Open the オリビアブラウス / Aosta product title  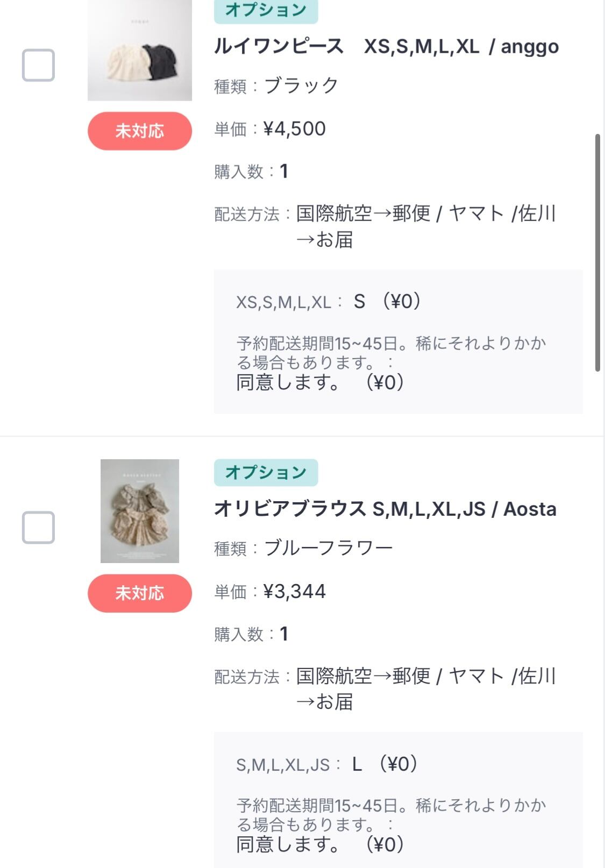point(385,509)
